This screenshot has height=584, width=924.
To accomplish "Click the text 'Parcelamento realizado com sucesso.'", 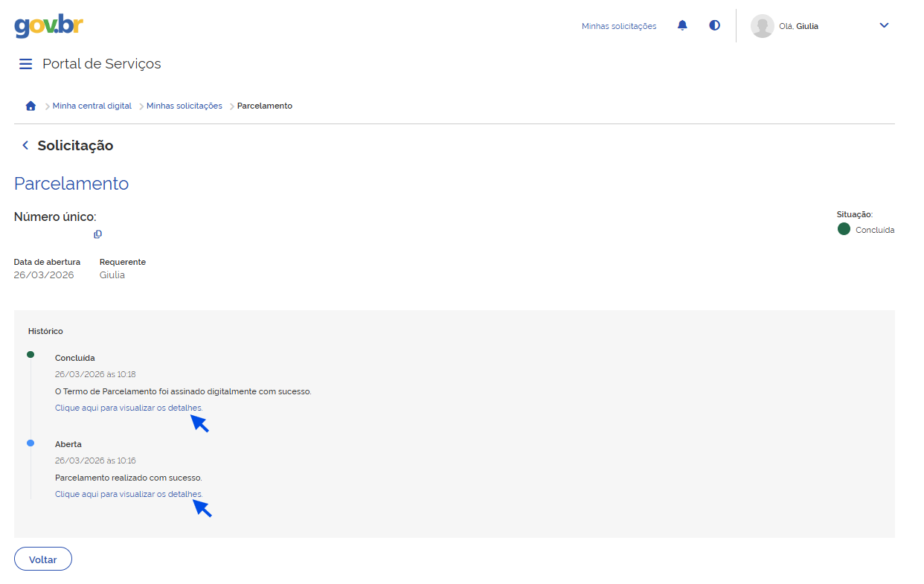I will click(129, 478).
